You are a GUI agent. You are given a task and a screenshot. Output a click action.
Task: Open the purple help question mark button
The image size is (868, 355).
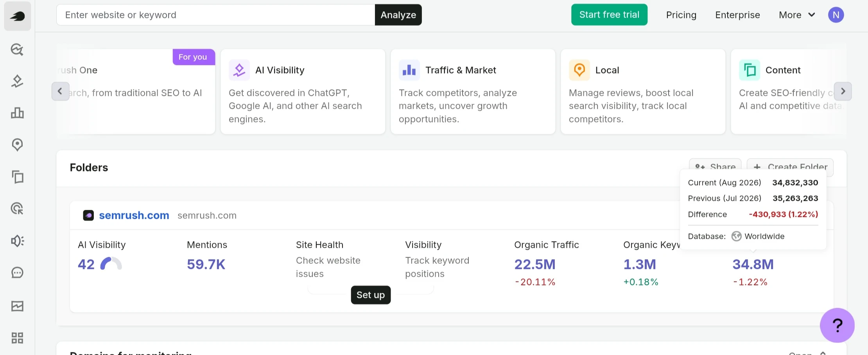pos(837,325)
